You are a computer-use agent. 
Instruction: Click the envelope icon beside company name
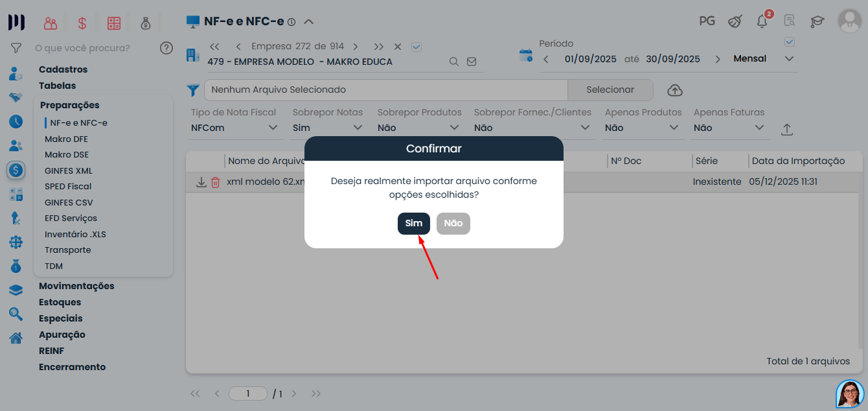(x=472, y=62)
